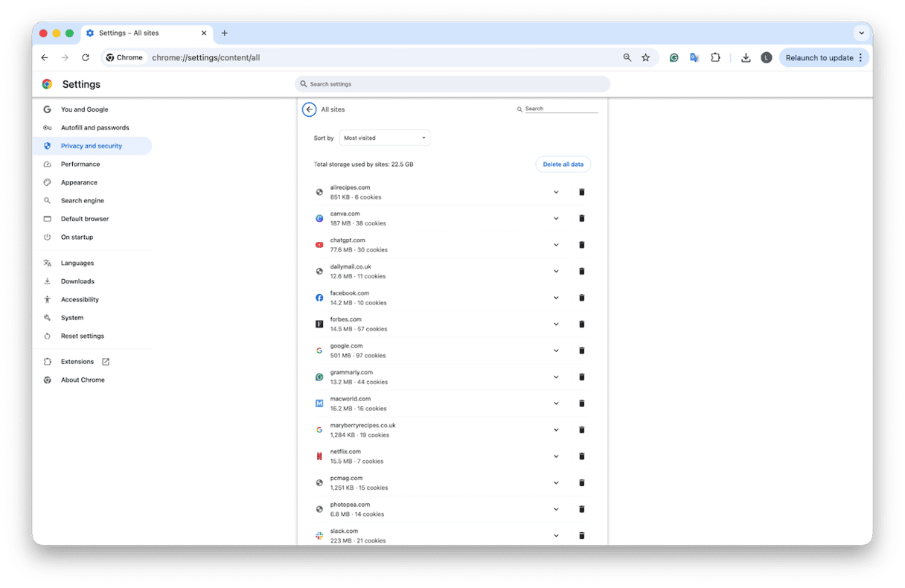905x588 pixels.
Task: Expand the google.com storage entry
Action: coord(556,350)
